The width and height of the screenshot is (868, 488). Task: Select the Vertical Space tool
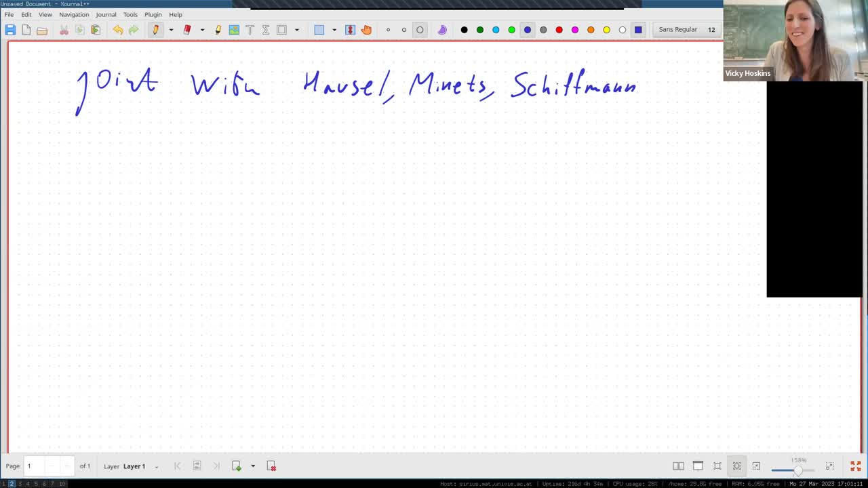(351, 30)
